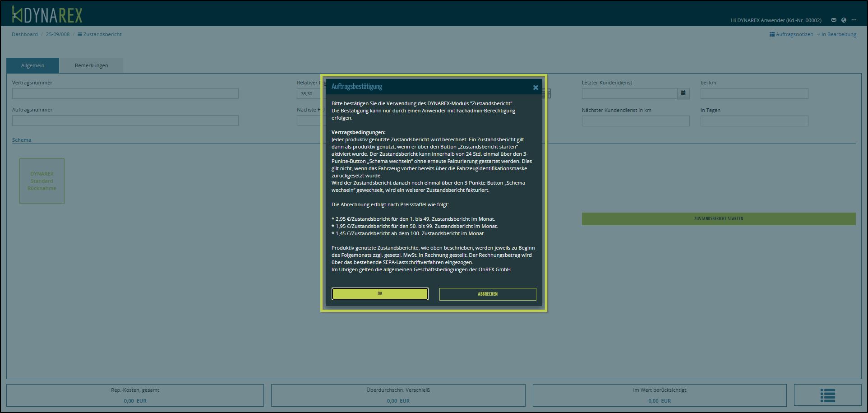Focus the Auftragsnummer input field
Screen dimensions: 868x413
(125, 121)
